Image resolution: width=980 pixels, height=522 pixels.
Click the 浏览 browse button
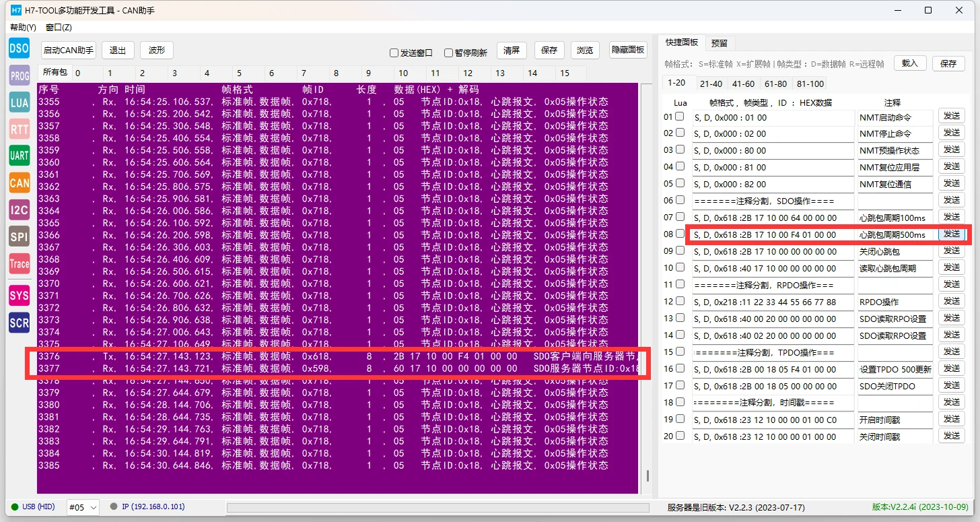(585, 51)
